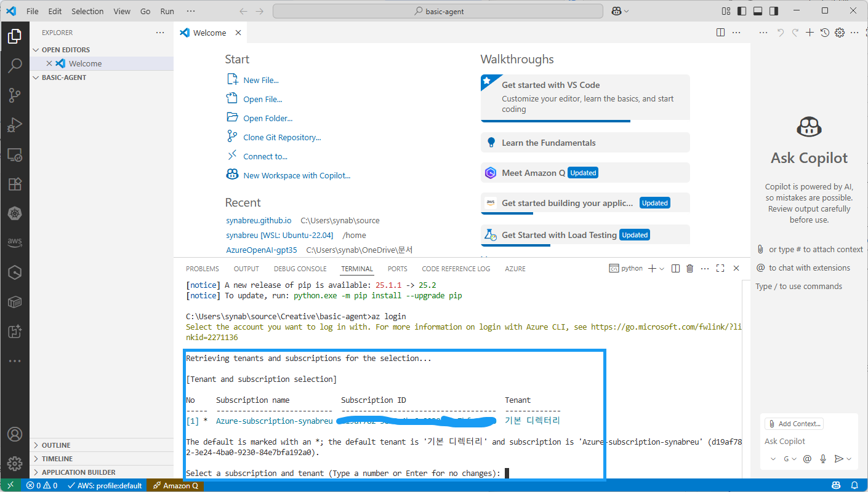Click the Add Context button
Image resolution: width=868 pixels, height=492 pixels.
click(794, 424)
